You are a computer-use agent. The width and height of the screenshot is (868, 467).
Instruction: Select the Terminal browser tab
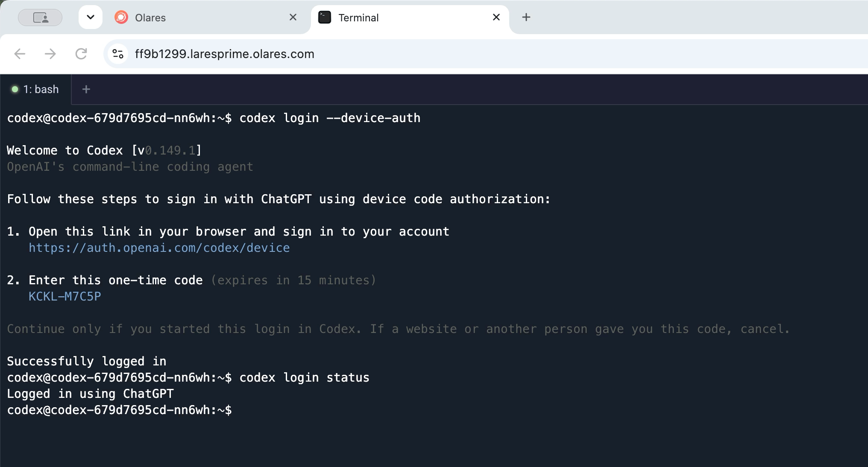pos(410,18)
